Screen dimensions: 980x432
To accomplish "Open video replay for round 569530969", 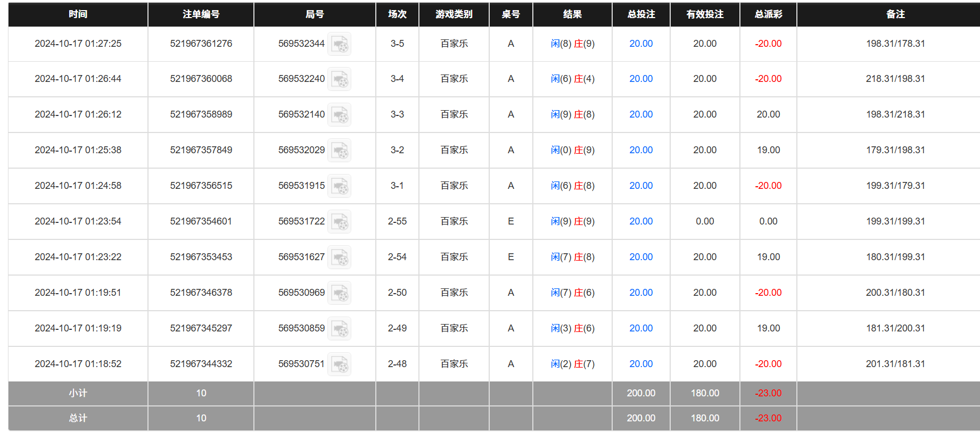I will [x=339, y=293].
